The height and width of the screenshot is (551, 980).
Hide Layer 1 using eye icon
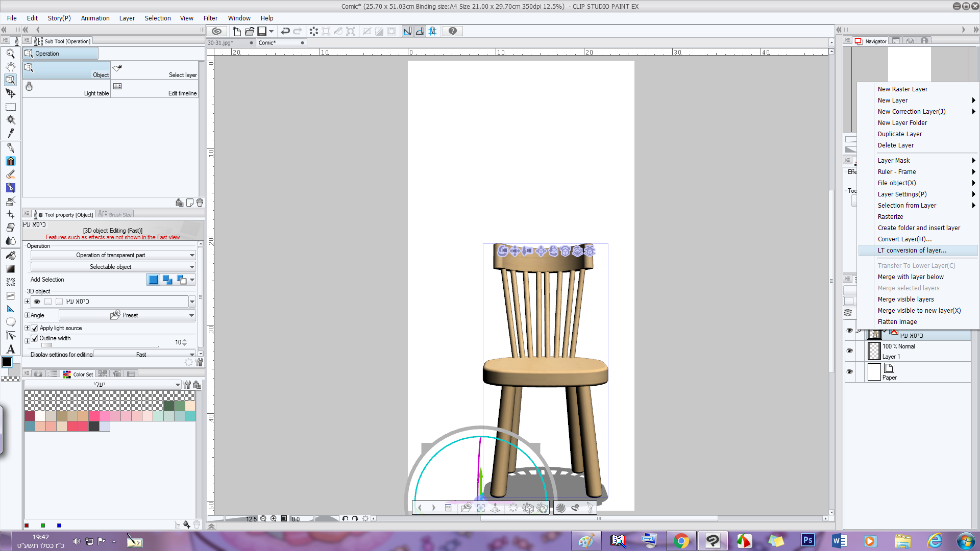click(x=849, y=350)
